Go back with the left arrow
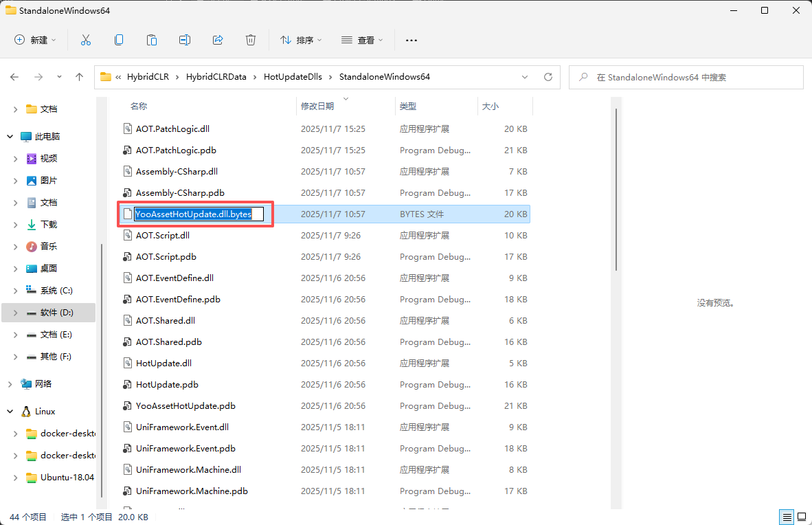The width and height of the screenshot is (812, 525). coord(14,77)
